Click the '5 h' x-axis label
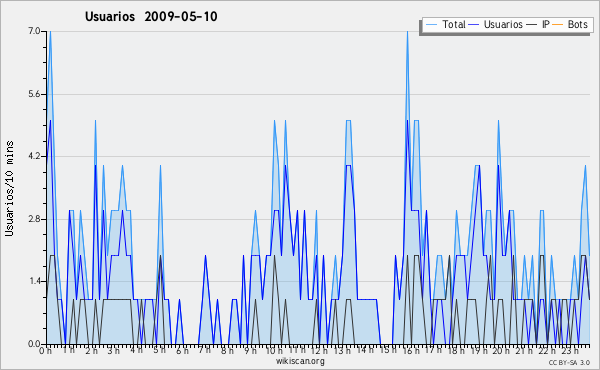 coord(159,350)
